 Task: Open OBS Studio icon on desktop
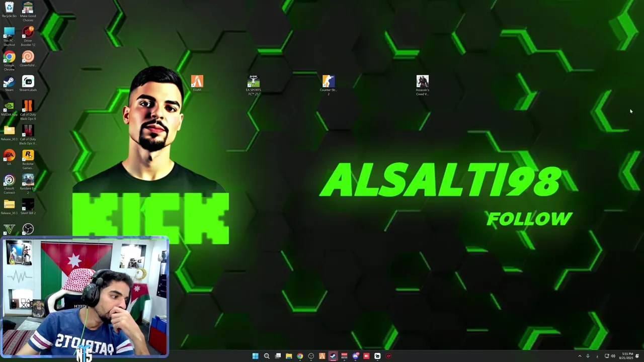point(28,229)
